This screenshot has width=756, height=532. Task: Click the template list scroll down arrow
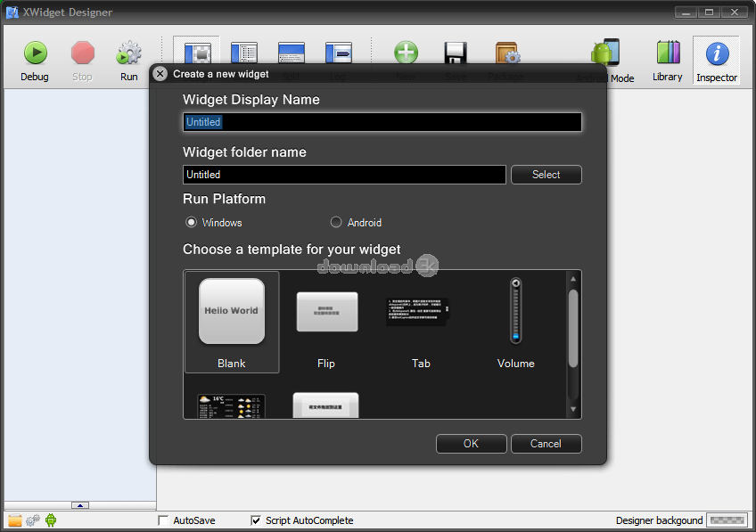pos(573,409)
